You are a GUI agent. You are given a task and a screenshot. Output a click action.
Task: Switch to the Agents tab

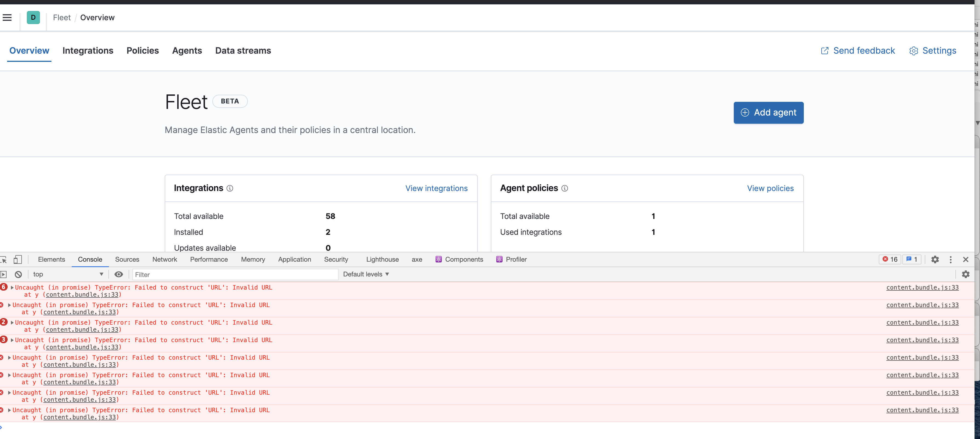click(187, 51)
